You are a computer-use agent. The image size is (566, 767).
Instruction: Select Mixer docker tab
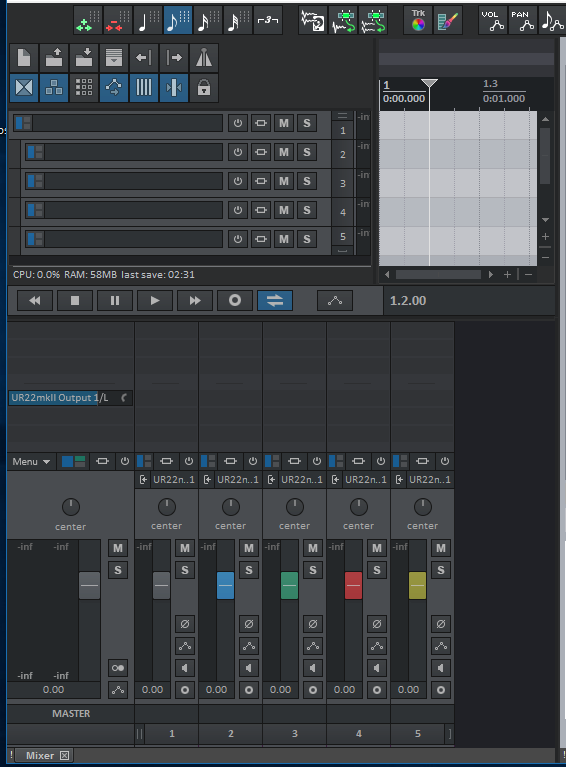[x=40, y=755]
